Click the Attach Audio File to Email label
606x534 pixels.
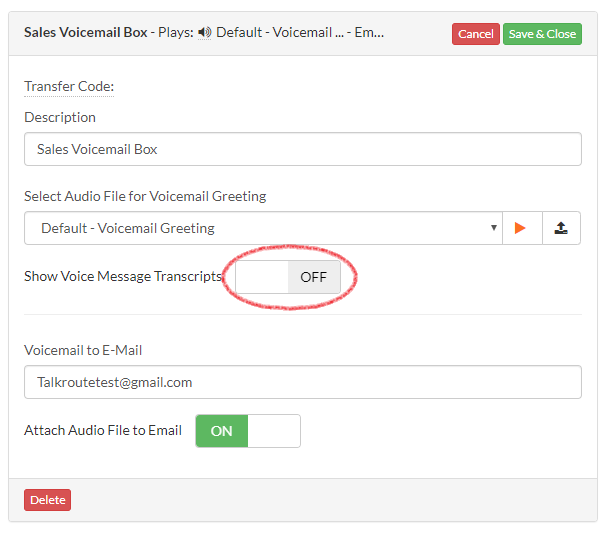click(x=103, y=430)
